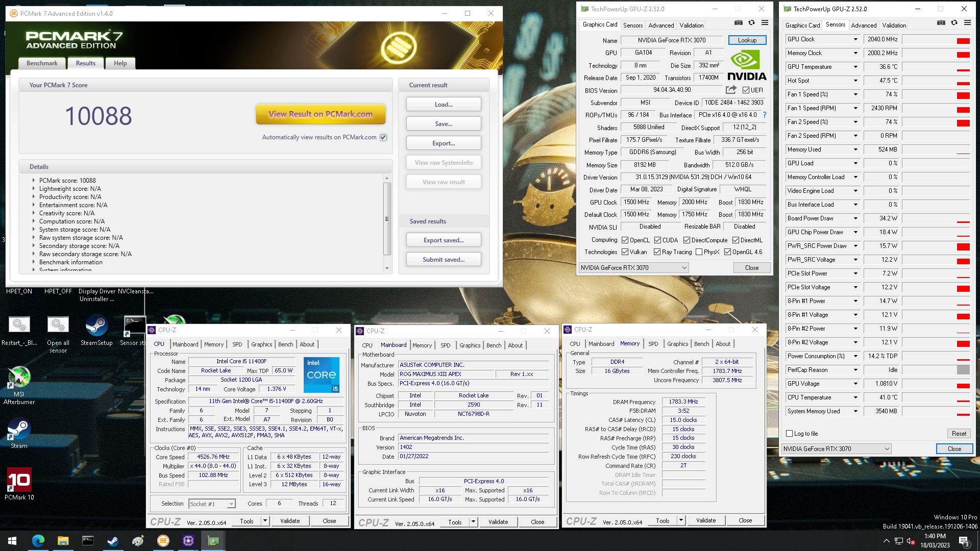Uncheck Automatically view results on PCMark.com
This screenshot has height=551, width=980.
tap(383, 137)
